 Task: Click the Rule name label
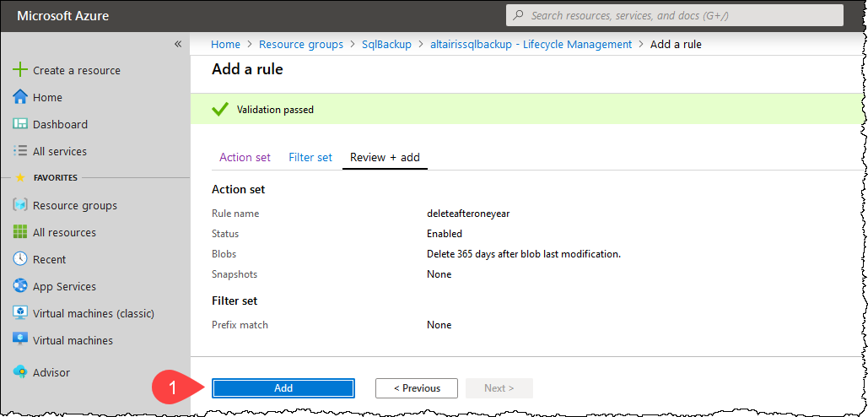pos(235,214)
